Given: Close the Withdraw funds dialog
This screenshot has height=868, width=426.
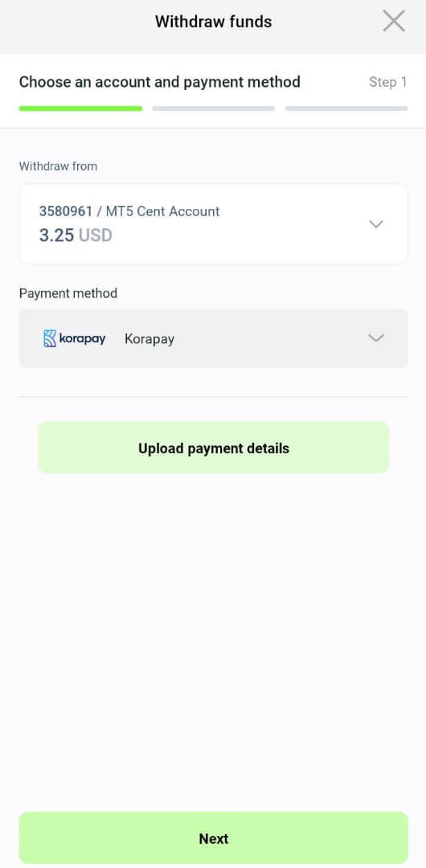Looking at the screenshot, I should point(394,22).
